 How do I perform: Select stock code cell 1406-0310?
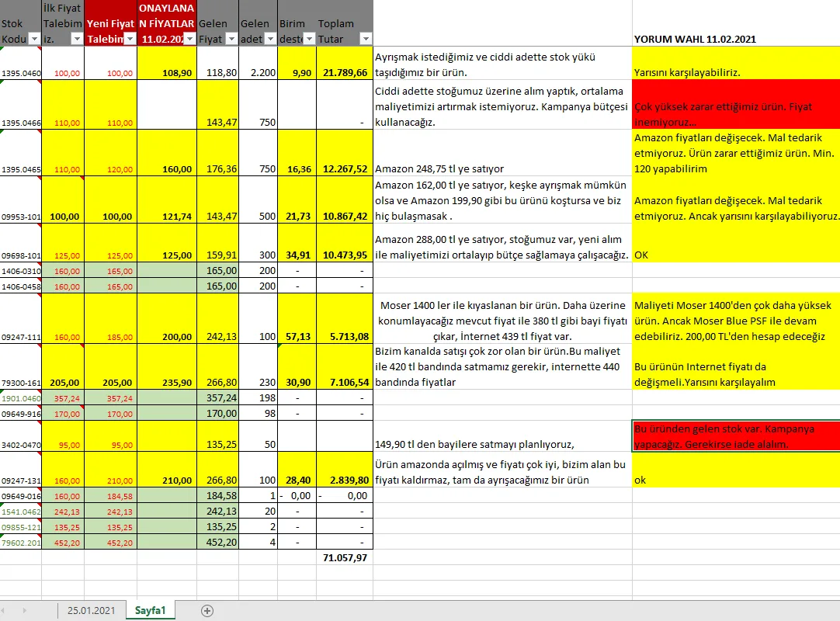[21, 271]
